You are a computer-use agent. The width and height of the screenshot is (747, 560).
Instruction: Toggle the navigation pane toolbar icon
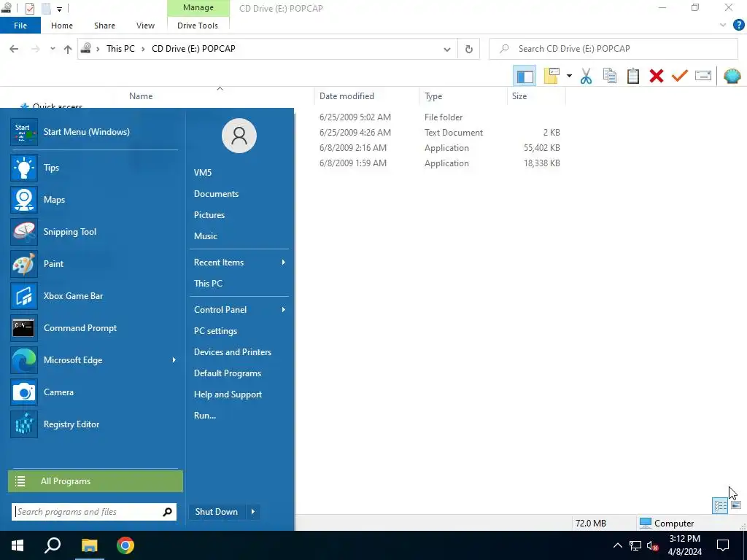click(x=525, y=76)
